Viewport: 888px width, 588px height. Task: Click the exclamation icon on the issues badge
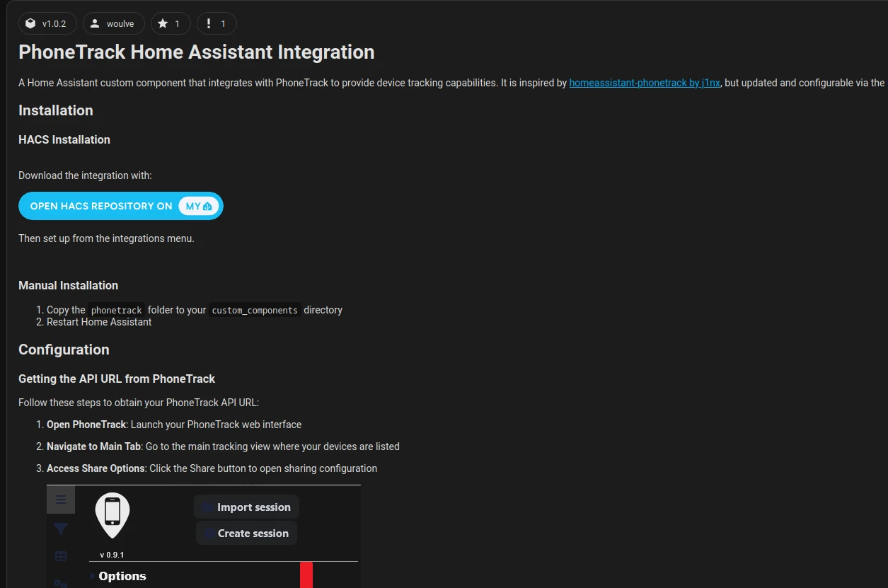[x=210, y=23]
